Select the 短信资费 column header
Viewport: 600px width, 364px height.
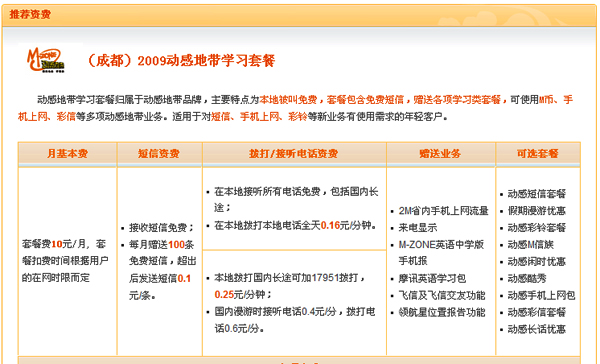tap(159, 153)
